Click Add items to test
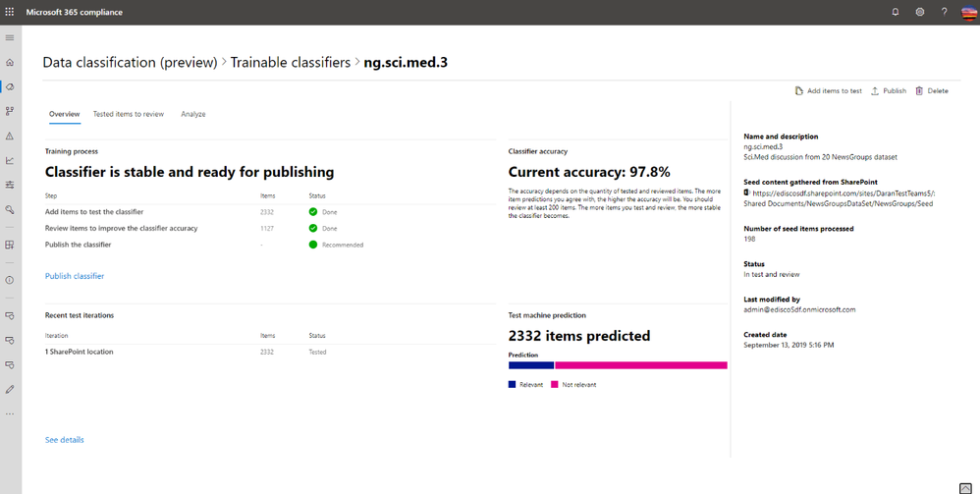Image resolution: width=980 pixels, height=494 pixels. (x=828, y=90)
